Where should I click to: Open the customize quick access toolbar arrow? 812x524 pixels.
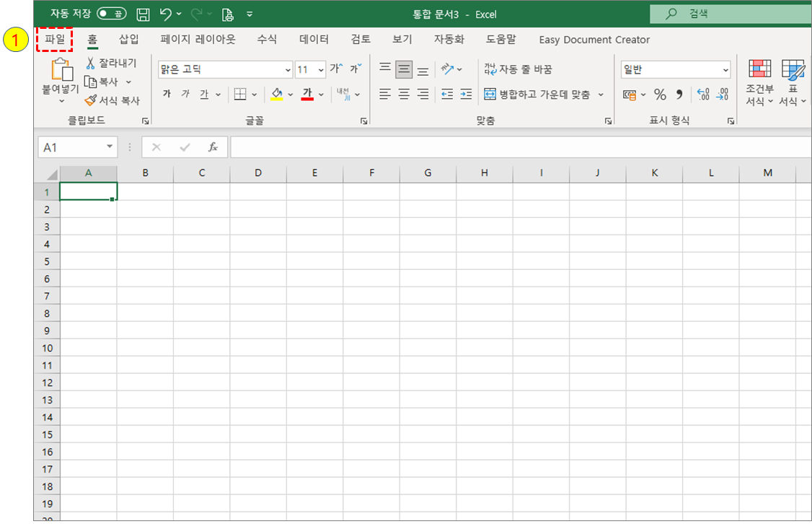[x=250, y=14]
